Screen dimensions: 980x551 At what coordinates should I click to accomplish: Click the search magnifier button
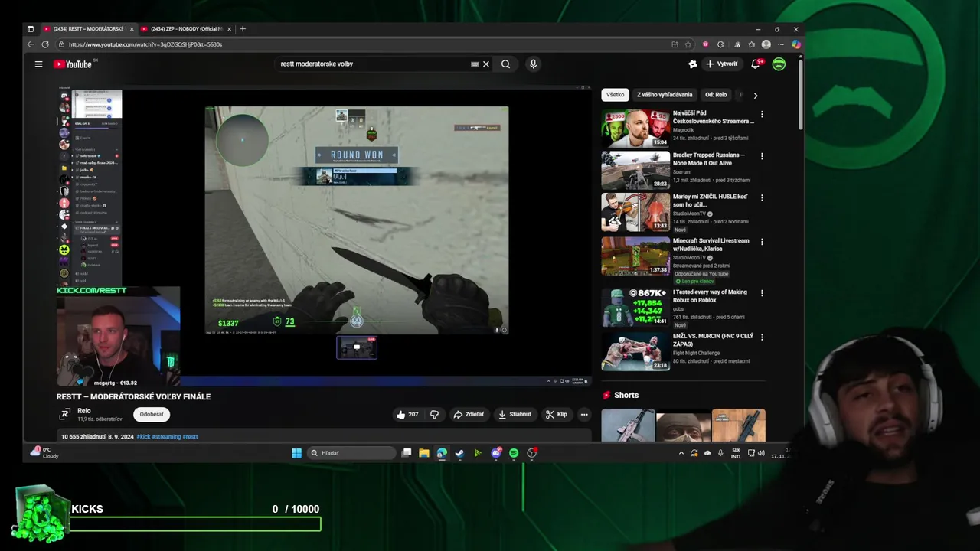(x=505, y=64)
